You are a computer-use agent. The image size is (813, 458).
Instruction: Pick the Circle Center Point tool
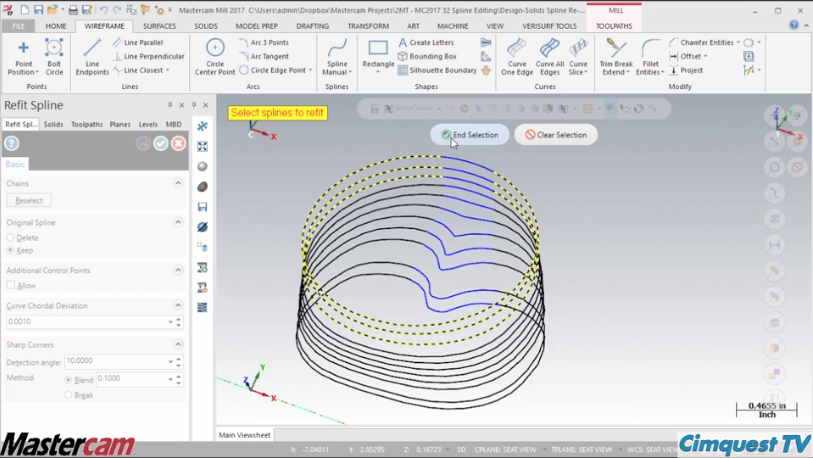215,57
